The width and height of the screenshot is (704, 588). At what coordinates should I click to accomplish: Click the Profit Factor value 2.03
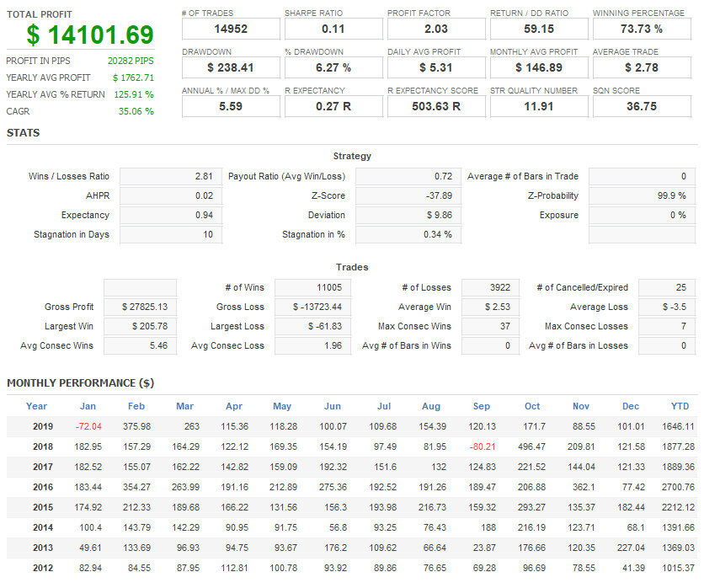(436, 29)
